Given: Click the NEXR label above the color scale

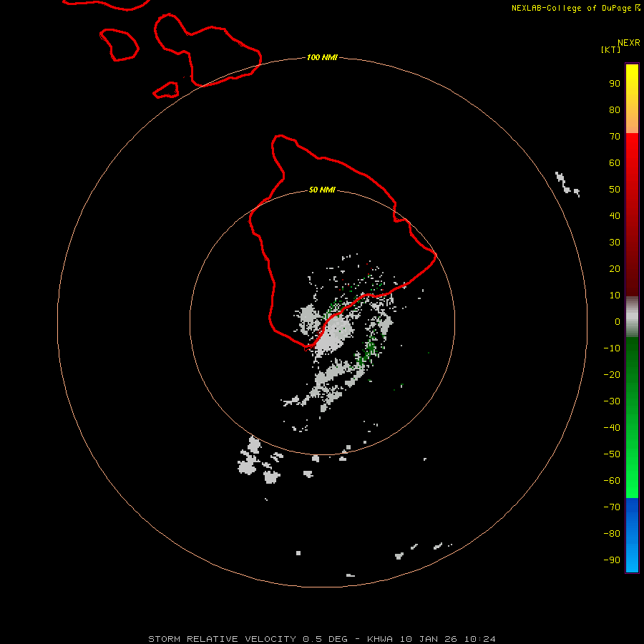Looking at the screenshot, I should [628, 43].
